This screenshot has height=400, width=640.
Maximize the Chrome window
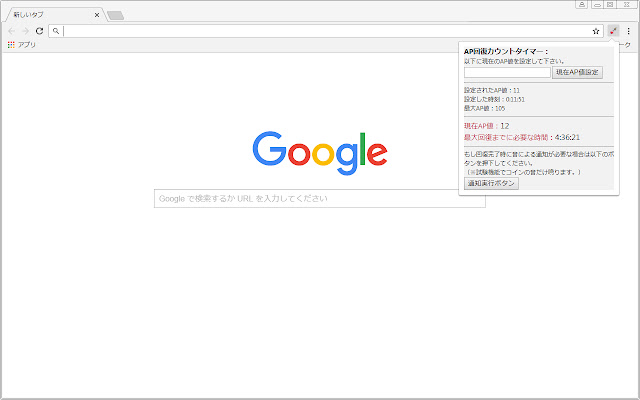[610, 4]
